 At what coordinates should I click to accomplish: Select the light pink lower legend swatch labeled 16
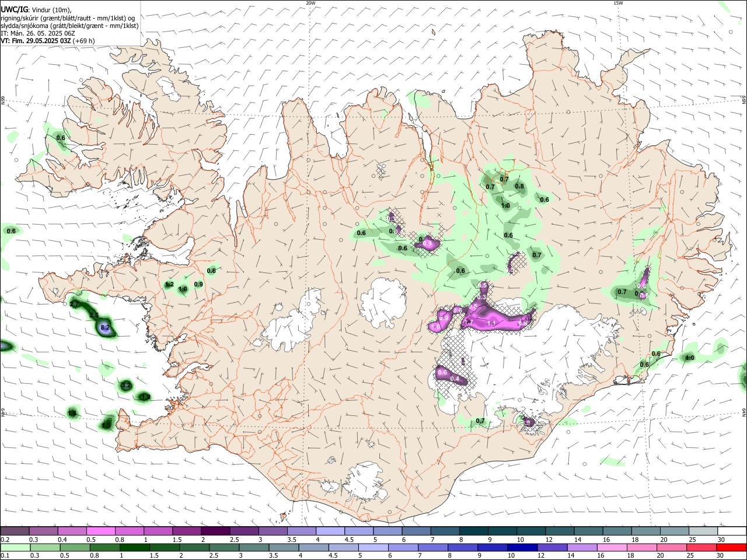pos(613,547)
